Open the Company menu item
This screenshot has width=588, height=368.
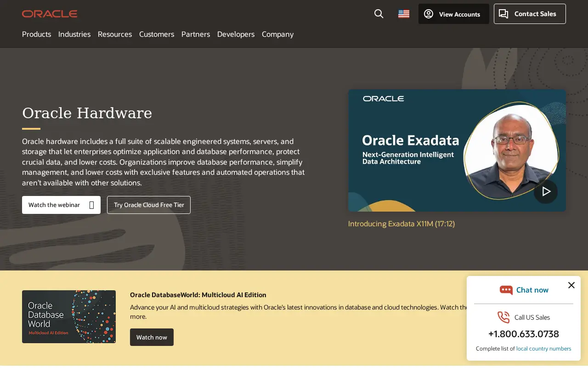click(x=277, y=34)
